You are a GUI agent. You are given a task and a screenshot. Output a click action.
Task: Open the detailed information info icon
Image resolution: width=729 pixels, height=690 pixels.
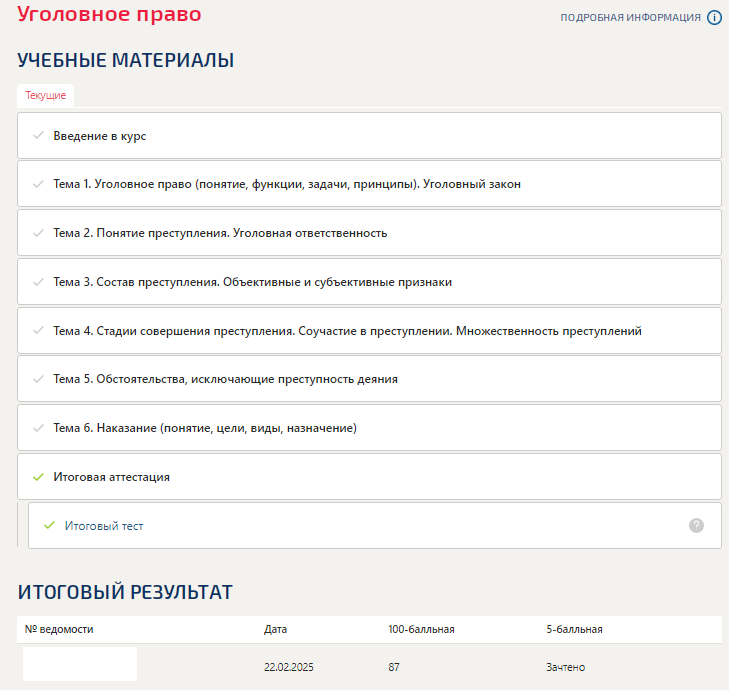pos(714,18)
